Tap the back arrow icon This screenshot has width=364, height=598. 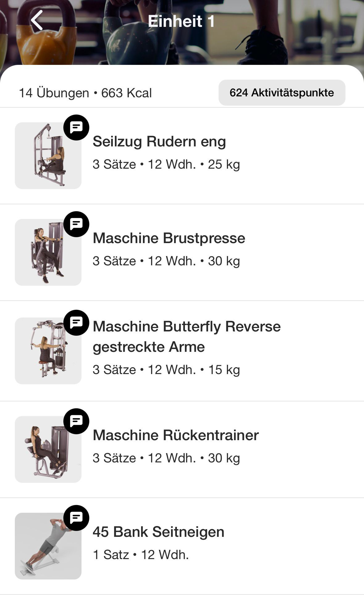pos(37,20)
